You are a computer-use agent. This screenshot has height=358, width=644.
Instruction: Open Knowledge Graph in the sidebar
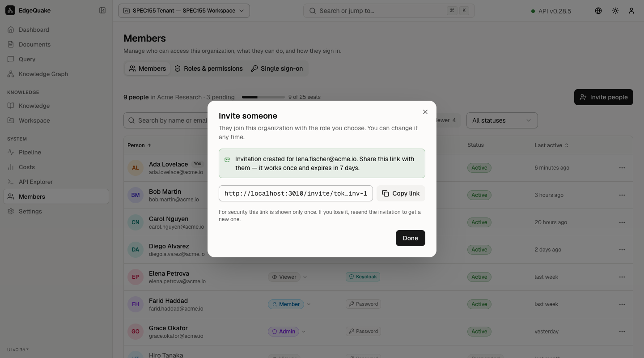(56, 74)
